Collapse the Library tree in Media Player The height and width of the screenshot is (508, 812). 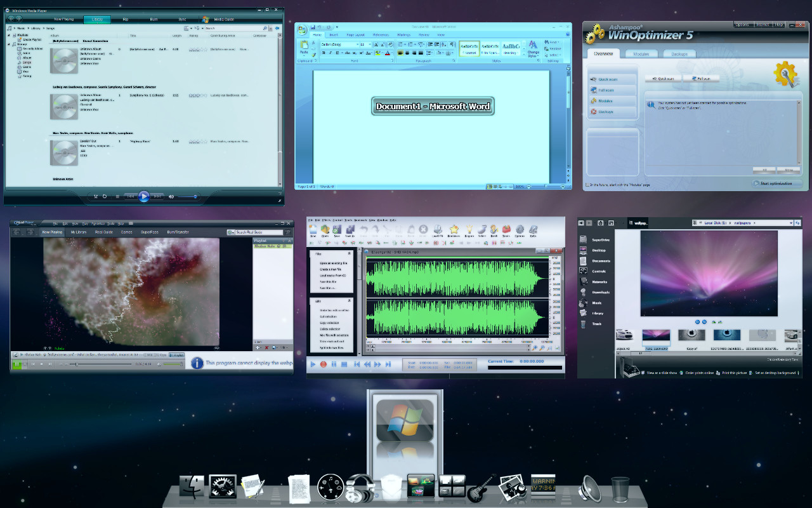pyautogui.click(x=9, y=44)
